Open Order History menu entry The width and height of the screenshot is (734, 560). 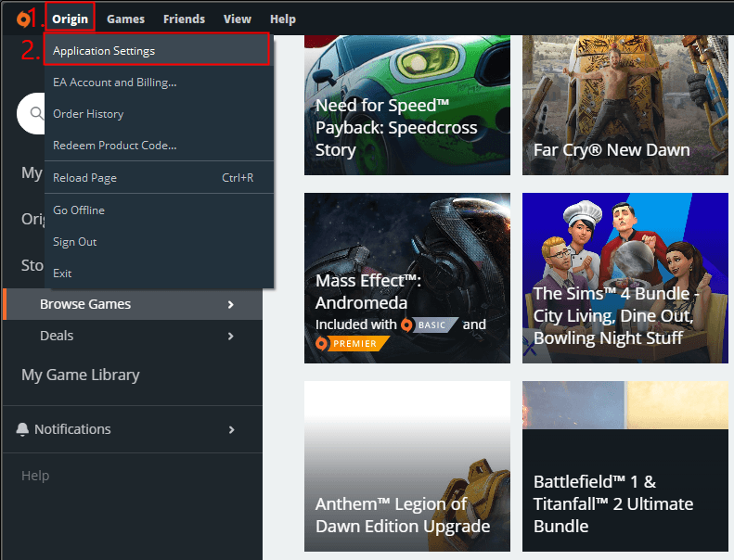[x=160, y=114]
